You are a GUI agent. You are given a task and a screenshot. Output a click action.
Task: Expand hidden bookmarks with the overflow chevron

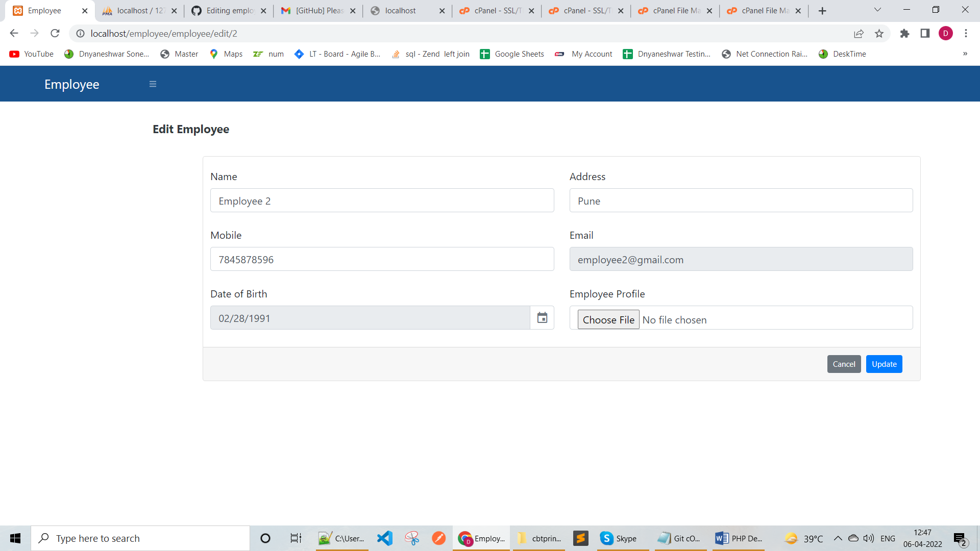coord(965,54)
